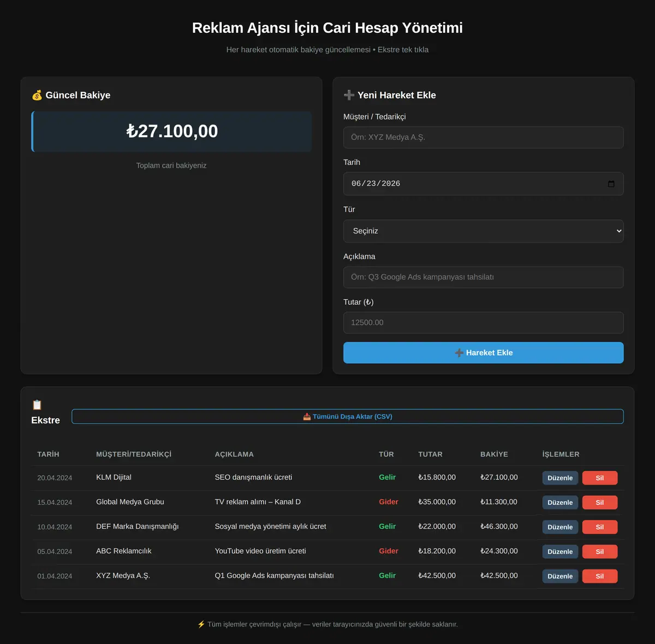Edit the DEF Marka Danışmanlığı entry

click(560, 527)
